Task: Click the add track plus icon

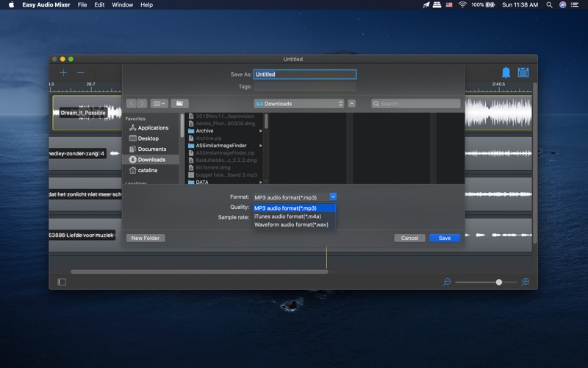Action: pos(63,73)
